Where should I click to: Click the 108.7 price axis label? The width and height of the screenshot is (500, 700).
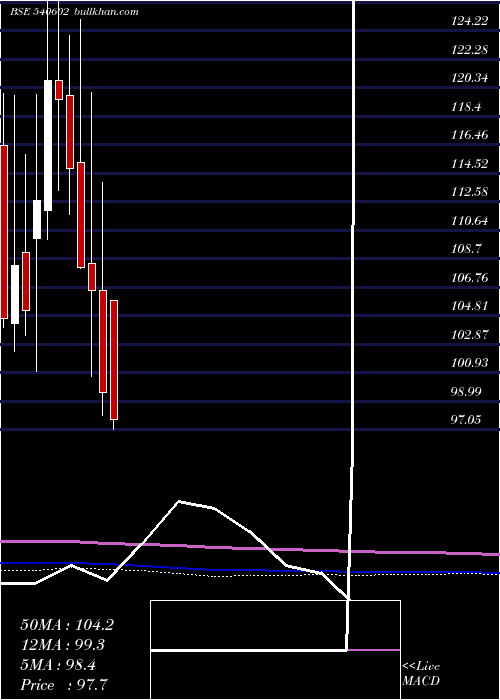pyautogui.click(x=466, y=249)
